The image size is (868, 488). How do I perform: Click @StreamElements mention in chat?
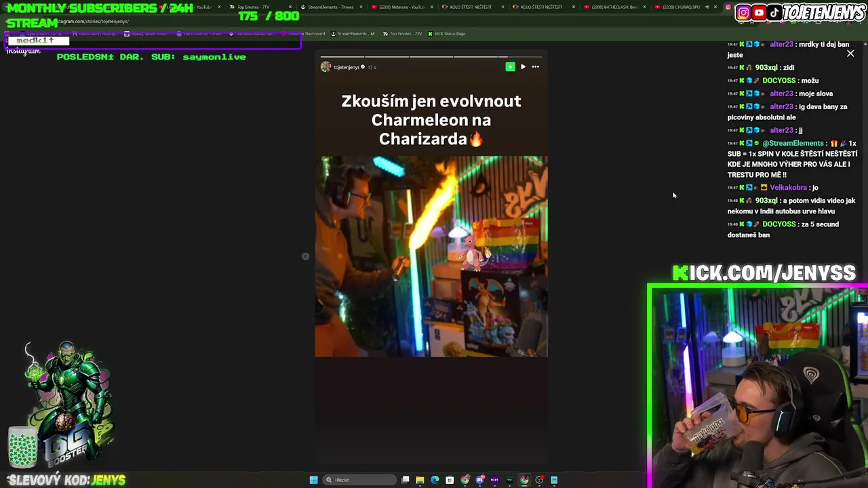coord(793,143)
